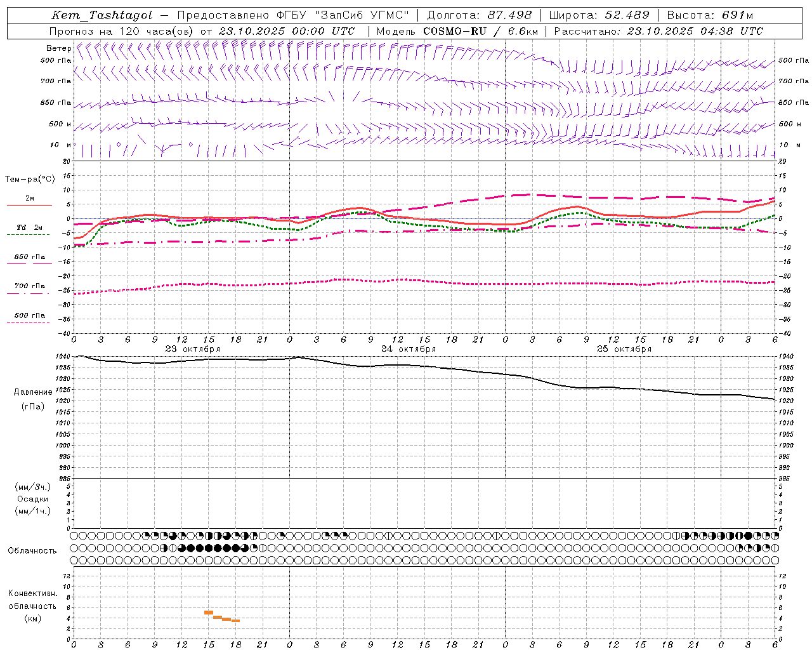Viewport: 812px width, 650px height.
Task: Click the highest orange convective cloud bar
Action: pos(208,613)
